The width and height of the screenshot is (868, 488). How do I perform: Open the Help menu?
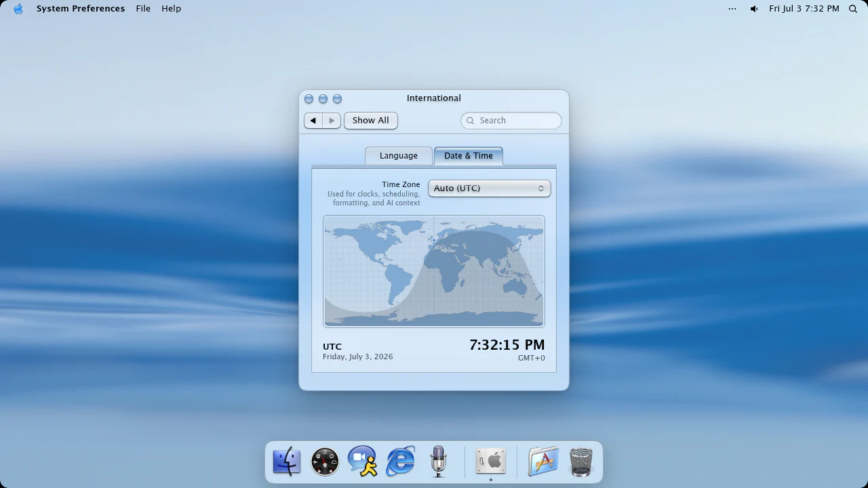171,9
